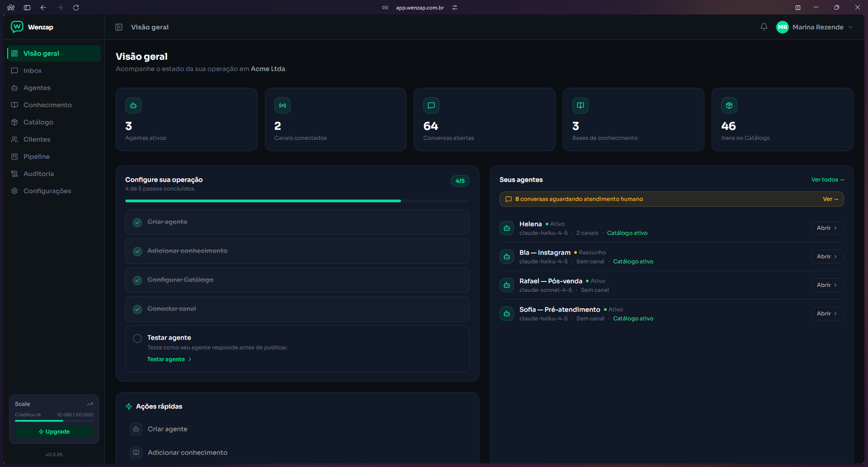Viewport: 868px width, 467px height.
Task: Open the notifications bell icon
Action: coord(764,27)
